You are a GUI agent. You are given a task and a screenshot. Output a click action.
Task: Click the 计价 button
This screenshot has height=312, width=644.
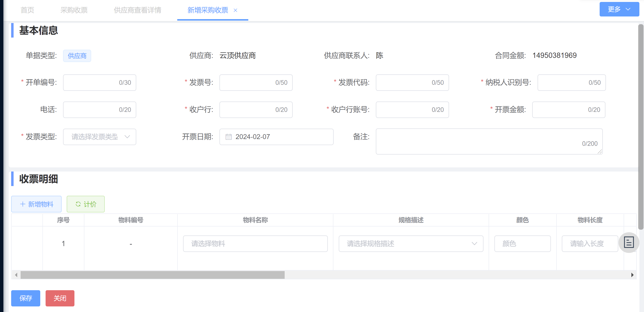point(86,204)
